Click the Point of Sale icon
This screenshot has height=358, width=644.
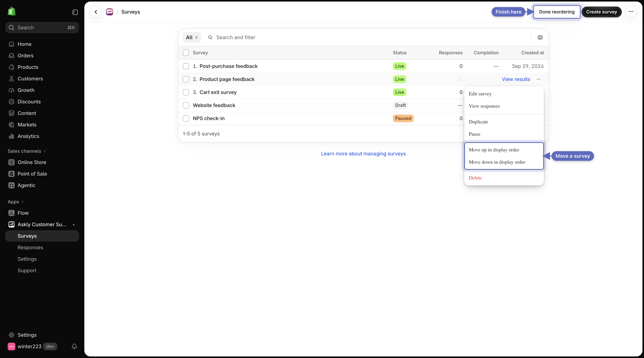11,174
